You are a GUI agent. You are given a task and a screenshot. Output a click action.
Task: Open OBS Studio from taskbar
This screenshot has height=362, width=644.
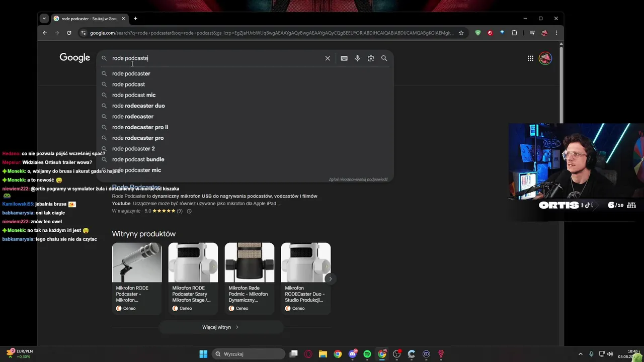point(397,354)
